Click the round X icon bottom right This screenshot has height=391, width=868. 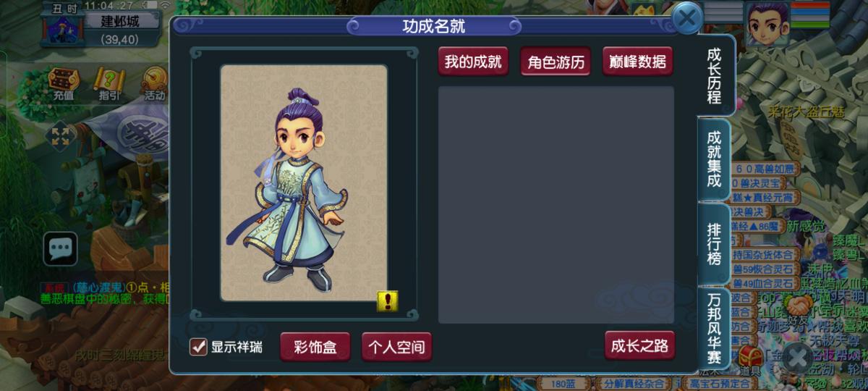799,357
